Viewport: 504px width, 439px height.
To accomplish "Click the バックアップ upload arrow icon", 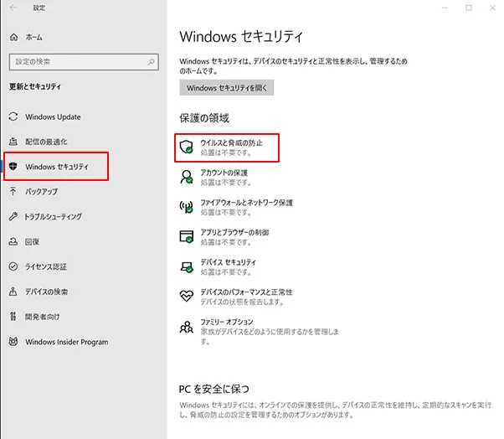I will [x=13, y=191].
